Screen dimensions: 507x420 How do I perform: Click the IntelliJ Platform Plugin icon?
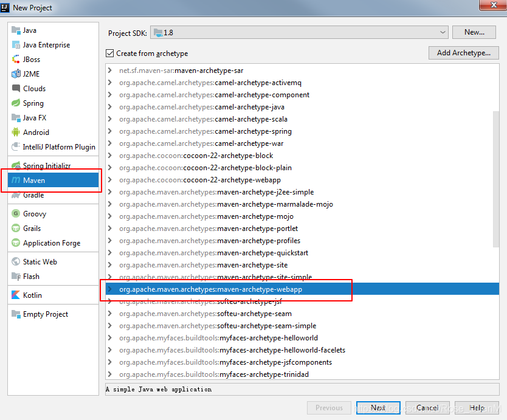[16, 147]
